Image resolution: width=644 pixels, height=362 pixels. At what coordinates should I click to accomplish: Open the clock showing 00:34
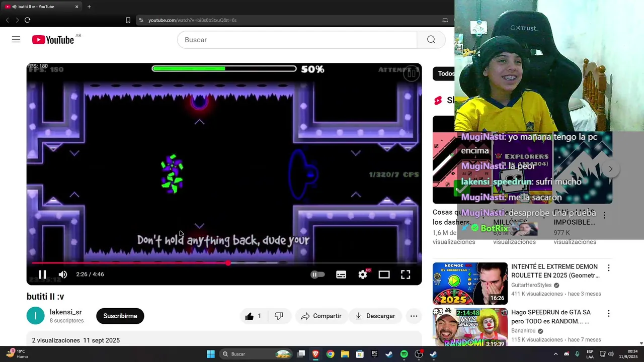point(632,354)
